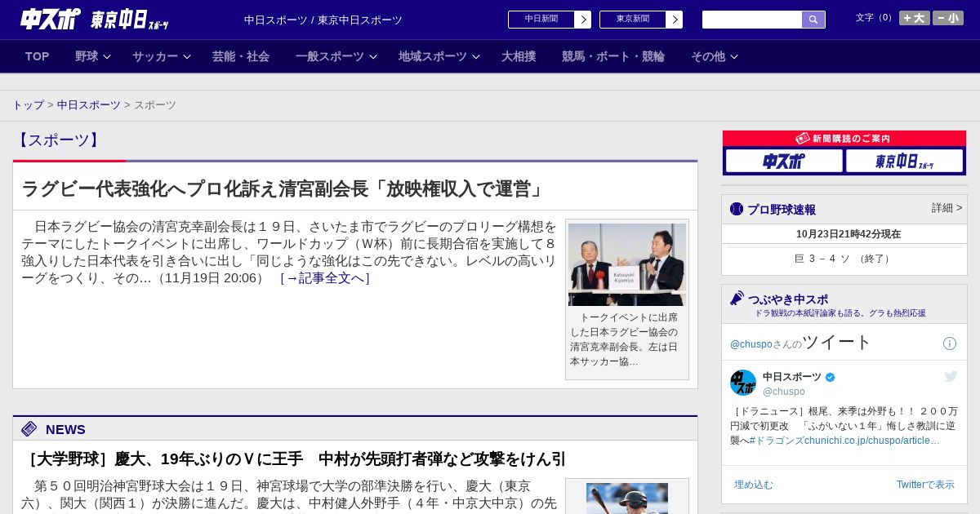This screenshot has height=514, width=980.
Task: Click the 中日スポーツ Twitter avatar
Action: [x=743, y=383]
